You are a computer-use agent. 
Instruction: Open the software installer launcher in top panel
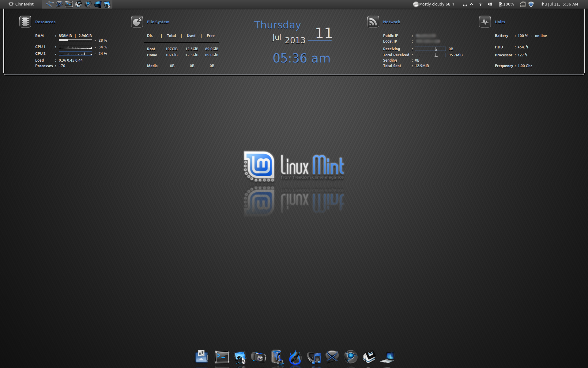click(x=107, y=4)
